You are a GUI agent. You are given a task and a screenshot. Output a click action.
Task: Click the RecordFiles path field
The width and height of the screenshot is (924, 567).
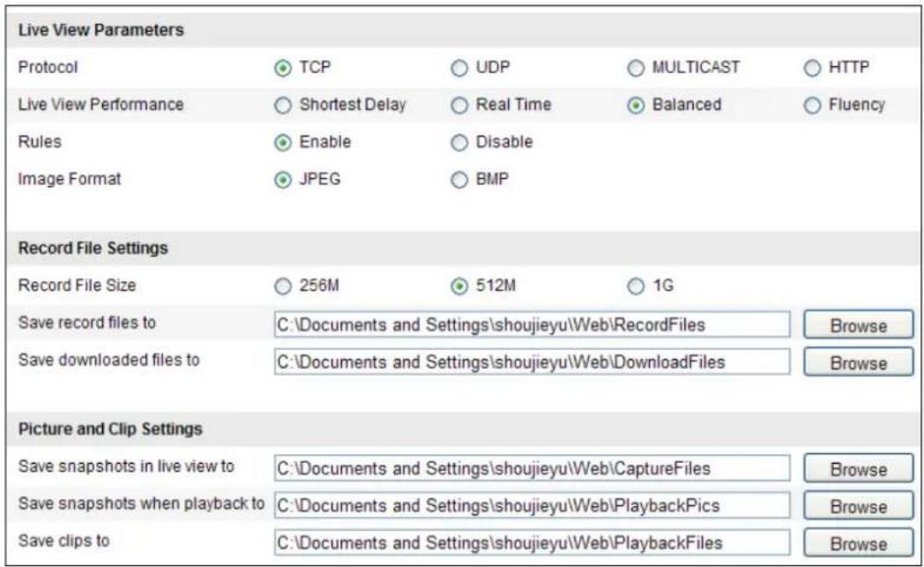coord(533,325)
